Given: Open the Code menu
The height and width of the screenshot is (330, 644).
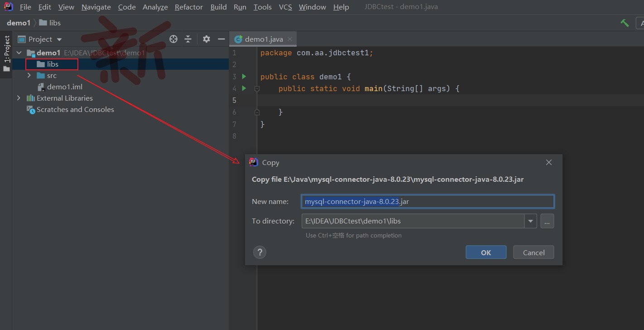Looking at the screenshot, I should 127,7.
